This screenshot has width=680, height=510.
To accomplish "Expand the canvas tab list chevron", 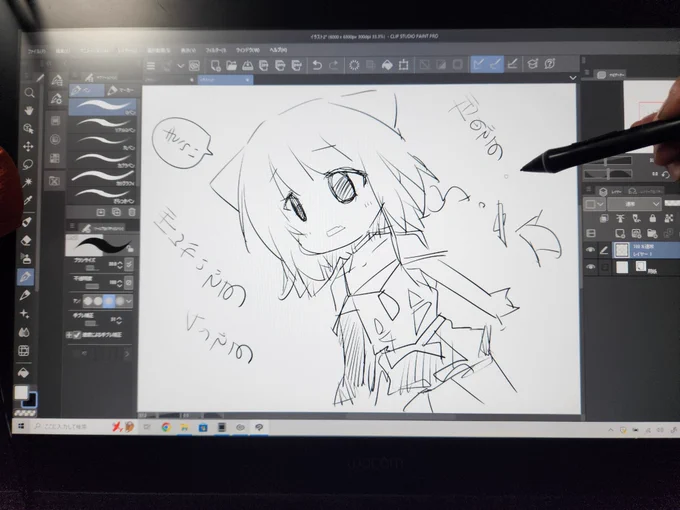I will click(573, 78).
